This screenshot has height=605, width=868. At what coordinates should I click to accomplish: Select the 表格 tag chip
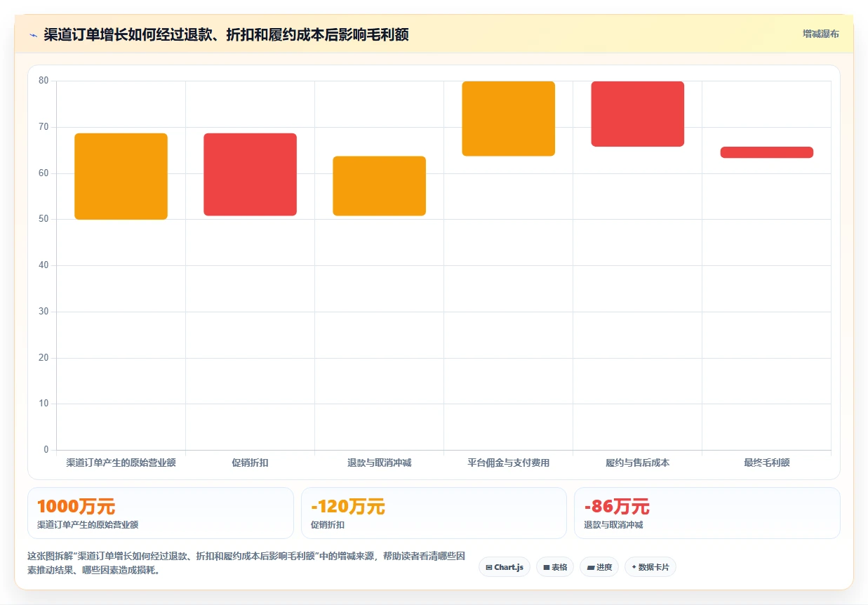(555, 567)
